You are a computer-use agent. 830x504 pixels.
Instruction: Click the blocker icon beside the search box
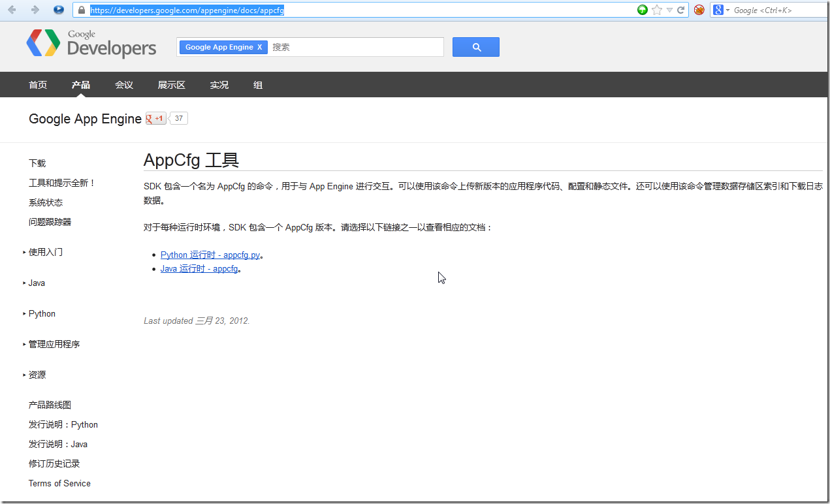tap(699, 10)
